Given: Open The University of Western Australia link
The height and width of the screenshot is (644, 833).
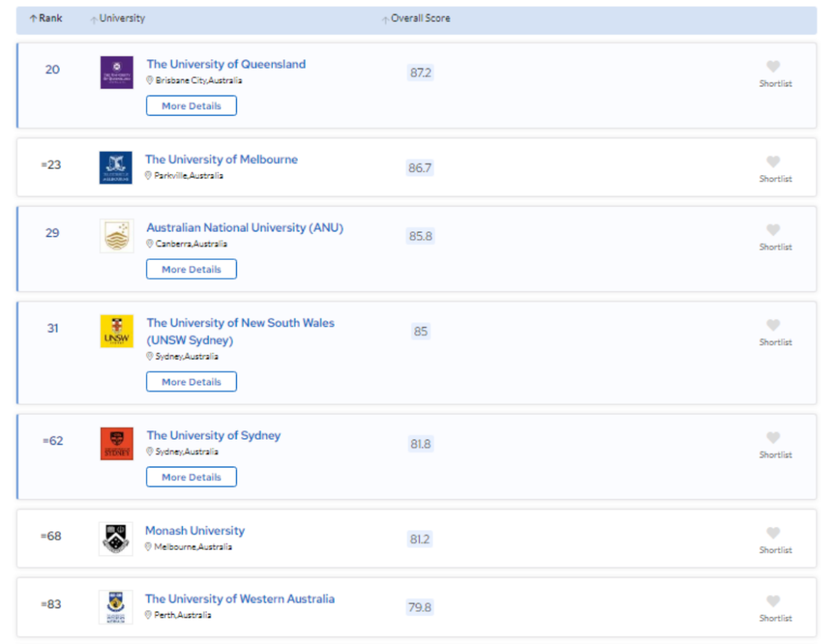Looking at the screenshot, I should 240,598.
